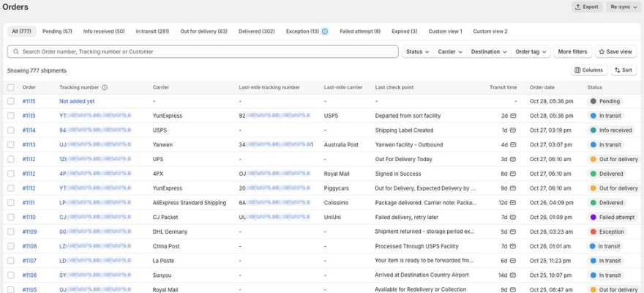644x293 pixels.
Task: Switch to the Pending (57) tab
Action: pos(57,31)
